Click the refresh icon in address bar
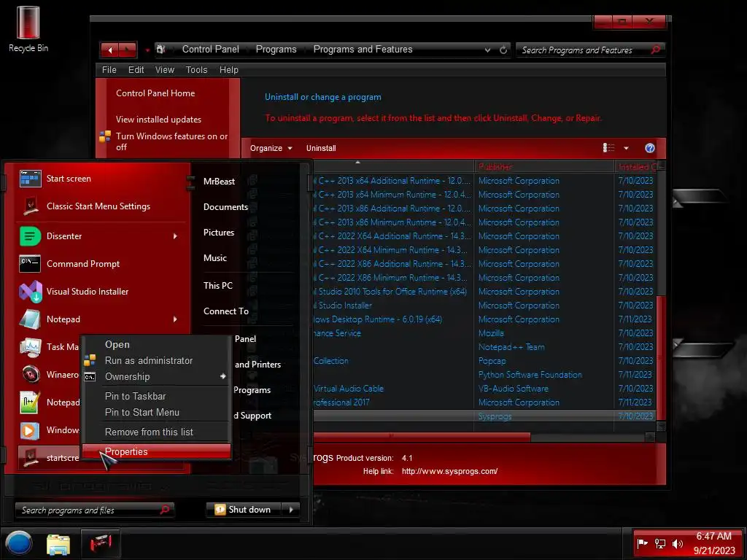Image resolution: width=747 pixels, height=560 pixels. 503,50
